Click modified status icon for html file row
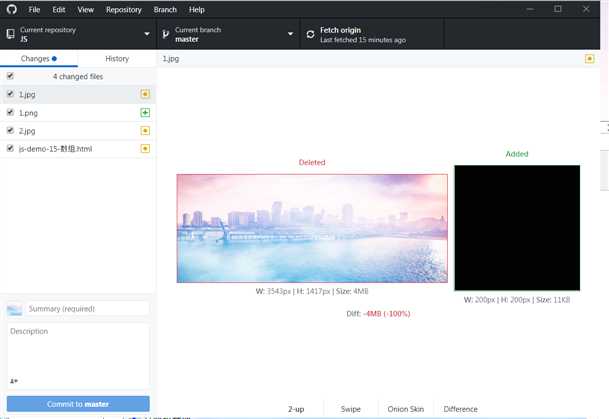This screenshot has width=609, height=419. [145, 148]
